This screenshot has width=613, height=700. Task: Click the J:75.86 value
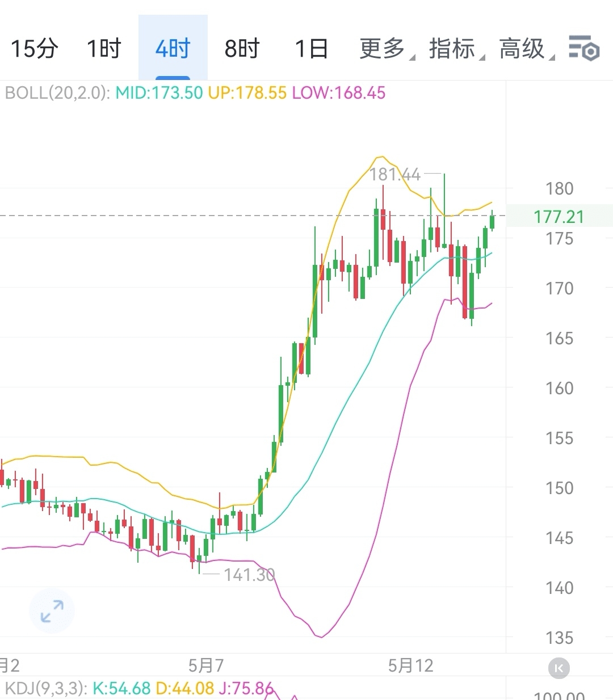(246, 689)
